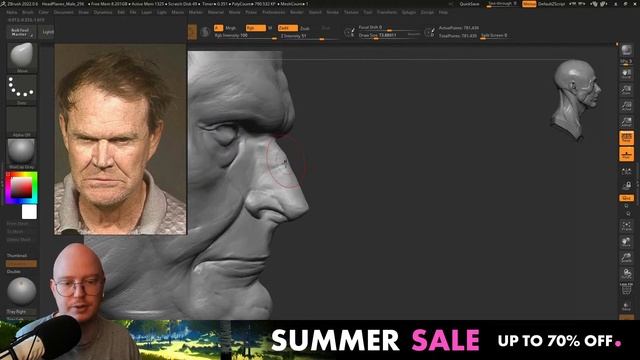The height and width of the screenshot is (360, 640).
Task: Click the Move view icon in right shelf
Action: 626,242
